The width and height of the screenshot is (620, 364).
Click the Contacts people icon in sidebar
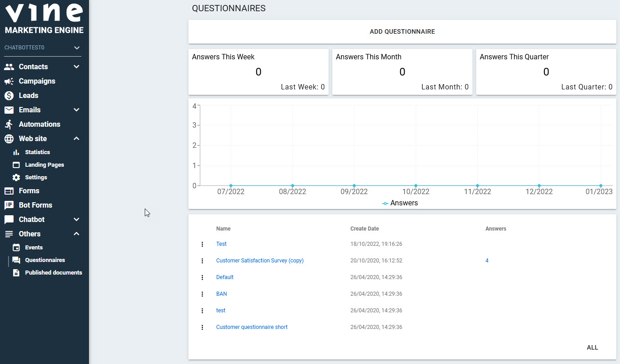pos(9,67)
